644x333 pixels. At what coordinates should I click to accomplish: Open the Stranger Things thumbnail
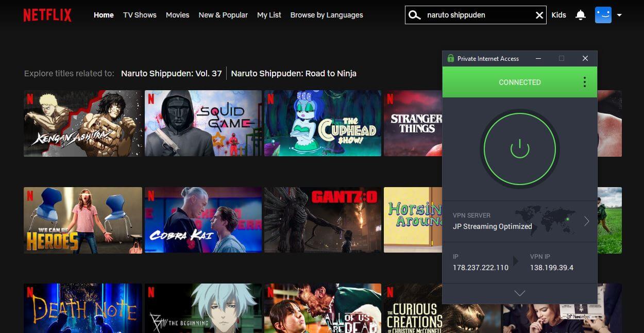413,123
